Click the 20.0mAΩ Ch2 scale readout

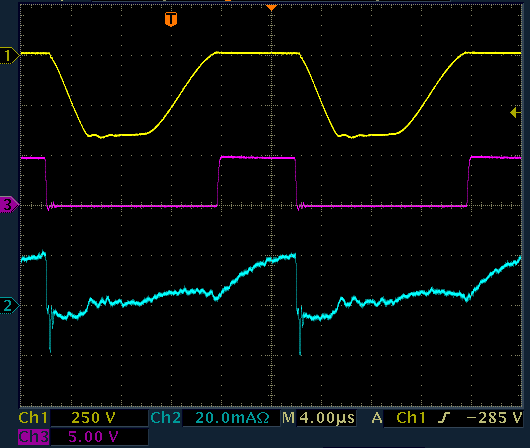(233, 418)
